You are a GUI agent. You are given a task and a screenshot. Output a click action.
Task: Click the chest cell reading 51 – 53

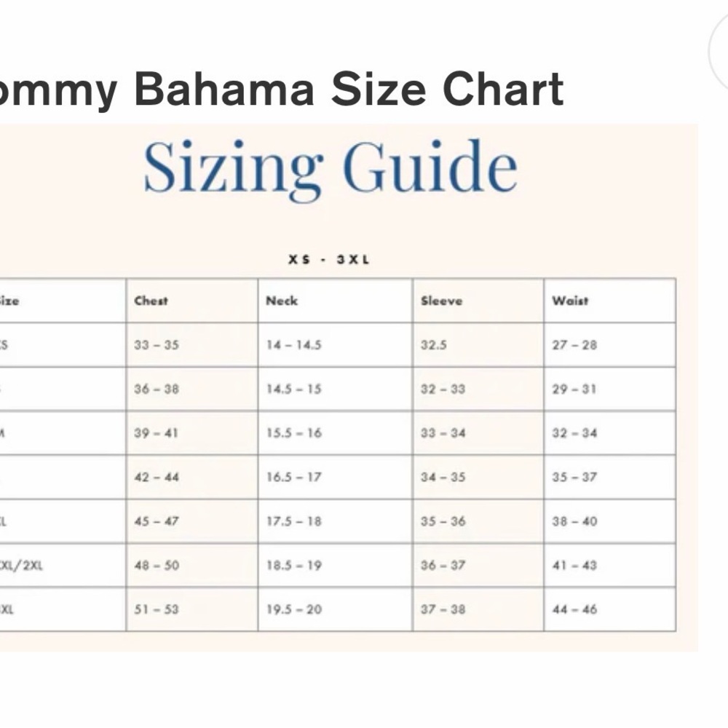191,609
